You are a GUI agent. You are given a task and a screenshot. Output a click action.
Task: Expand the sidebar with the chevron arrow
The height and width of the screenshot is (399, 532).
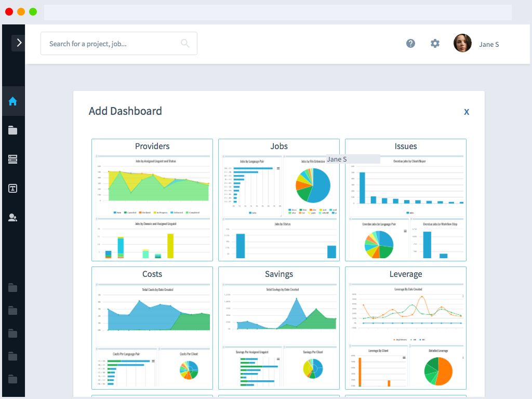click(18, 43)
